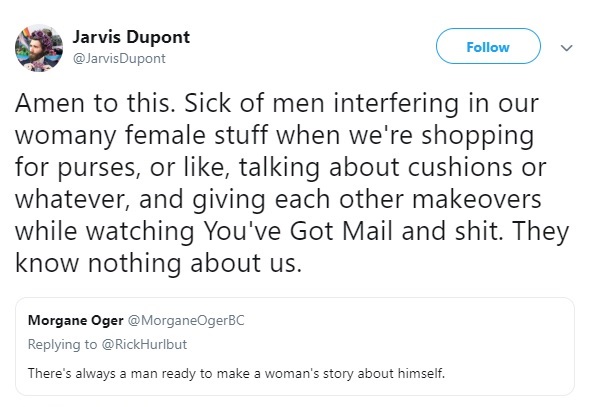Click the phrase 'shopping' in the tweet

[x=478, y=136]
